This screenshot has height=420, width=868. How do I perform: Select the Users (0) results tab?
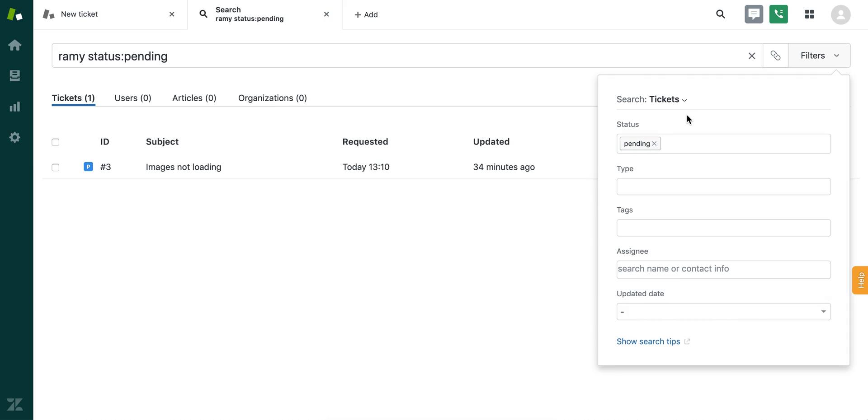pos(133,98)
